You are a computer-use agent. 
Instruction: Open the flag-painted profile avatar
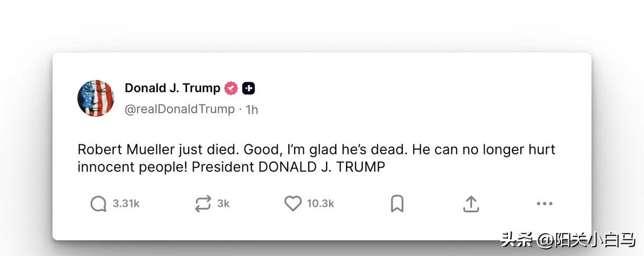(x=96, y=98)
